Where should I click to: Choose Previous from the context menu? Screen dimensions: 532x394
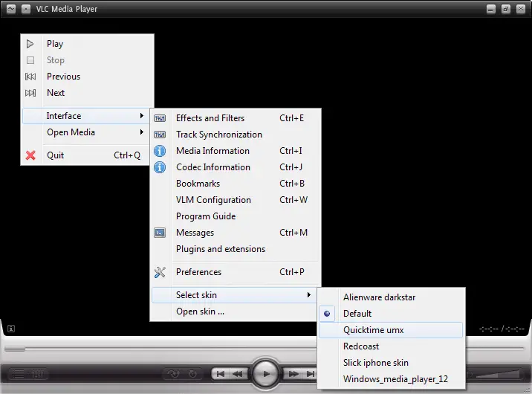[88, 77]
